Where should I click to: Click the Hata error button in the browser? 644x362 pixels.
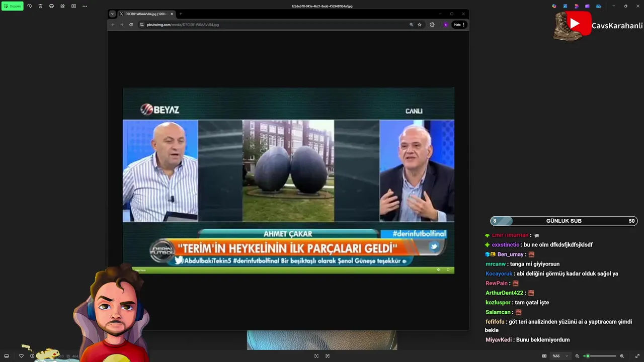pyautogui.click(x=457, y=25)
